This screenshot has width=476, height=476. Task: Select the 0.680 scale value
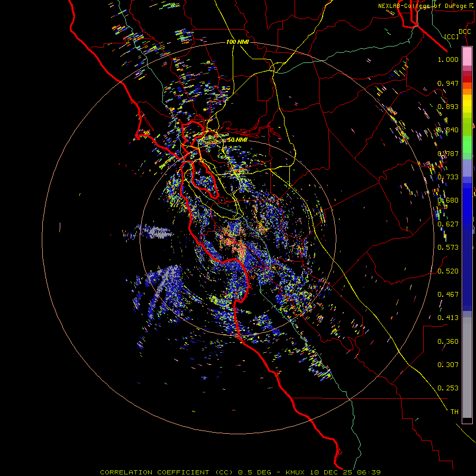coord(448,200)
